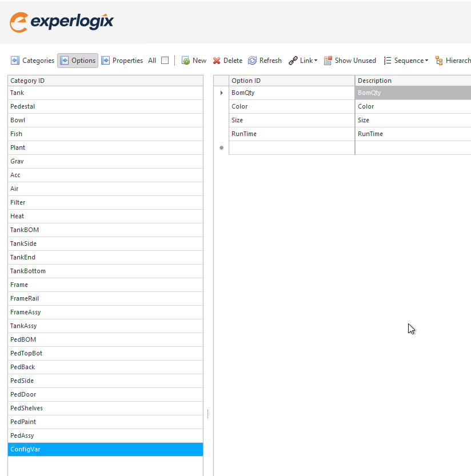
Task: Click the BomQty Option ID cell
Action: (292, 93)
